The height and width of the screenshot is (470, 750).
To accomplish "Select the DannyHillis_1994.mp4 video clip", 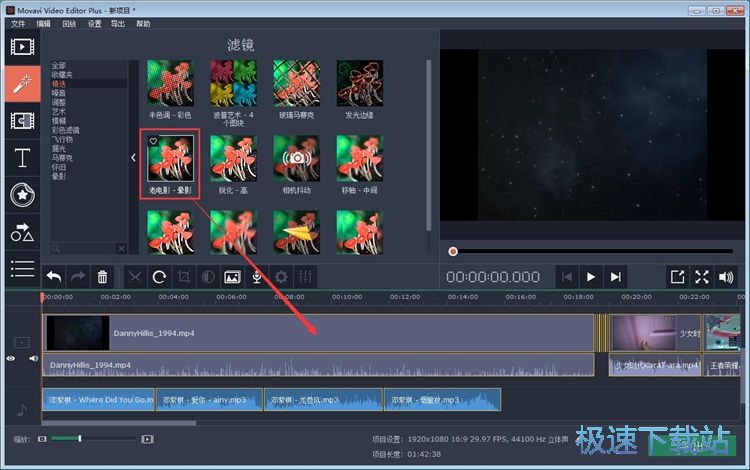I will point(319,333).
